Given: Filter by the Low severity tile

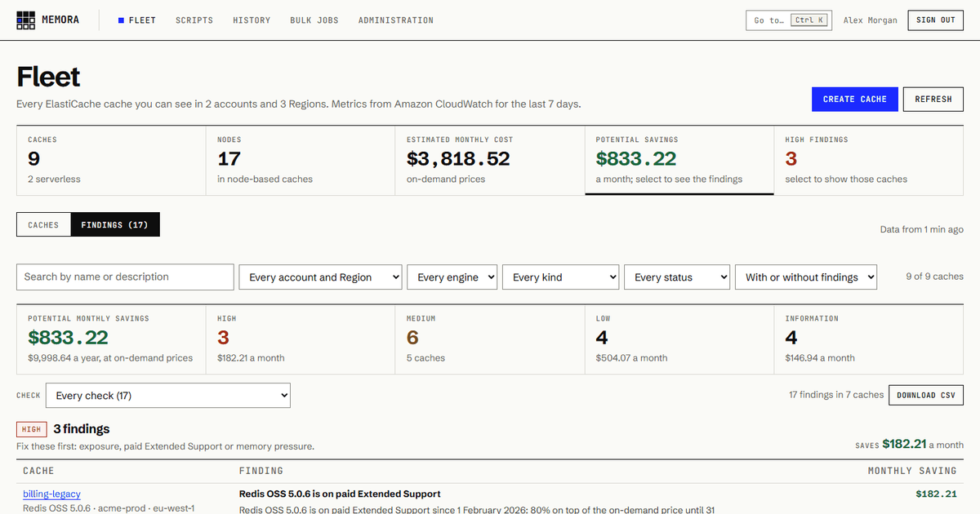Looking at the screenshot, I should [679, 339].
